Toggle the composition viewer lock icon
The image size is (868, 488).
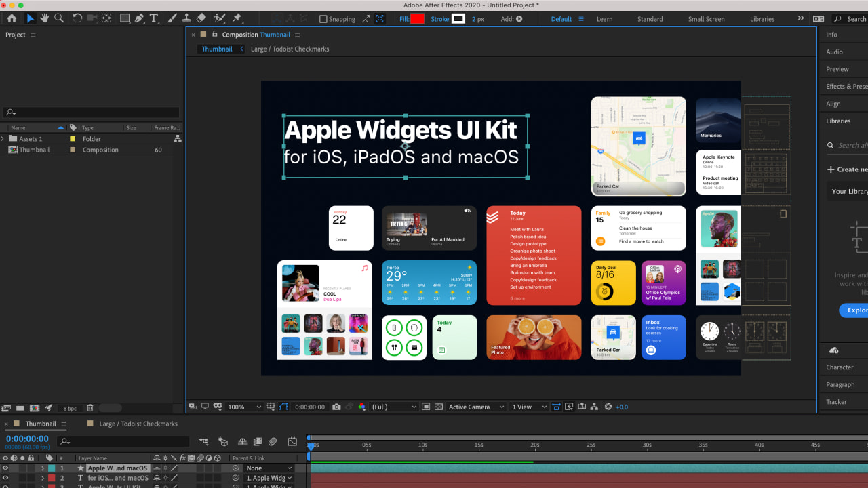click(x=214, y=34)
